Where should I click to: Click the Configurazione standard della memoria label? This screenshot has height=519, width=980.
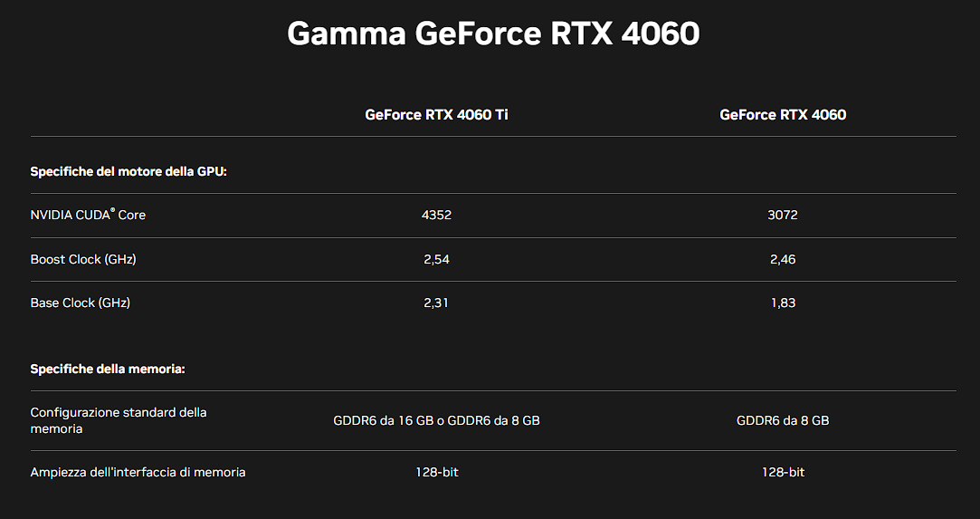coord(119,421)
